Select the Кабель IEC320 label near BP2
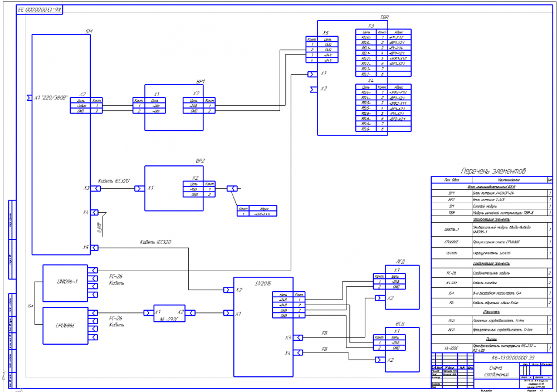557x392 pixels. tap(114, 181)
